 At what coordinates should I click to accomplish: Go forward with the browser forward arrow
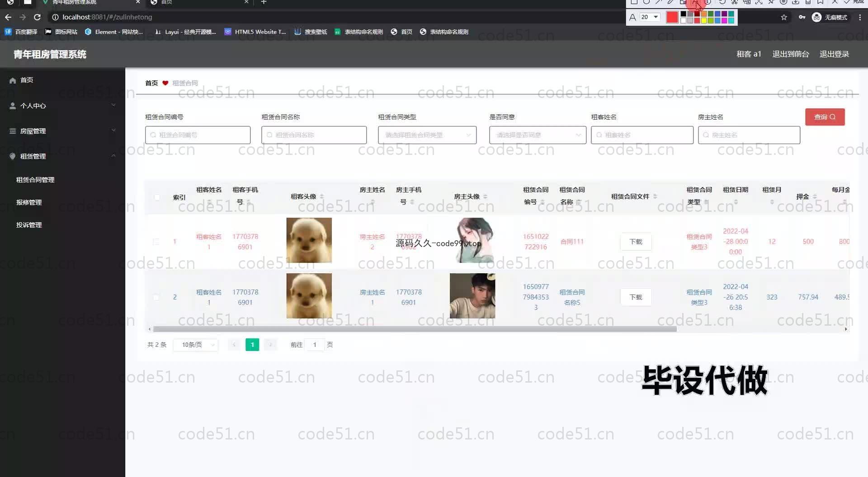tap(23, 17)
